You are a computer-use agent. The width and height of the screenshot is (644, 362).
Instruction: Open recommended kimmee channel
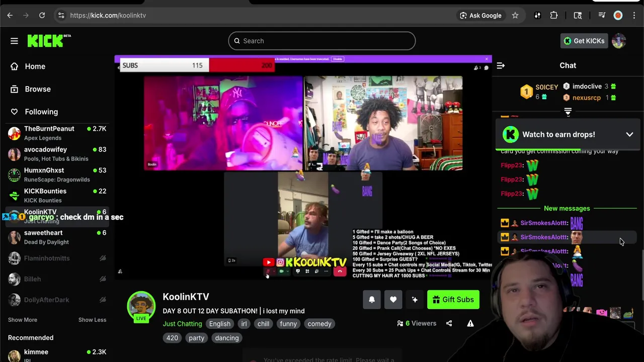coord(57,355)
